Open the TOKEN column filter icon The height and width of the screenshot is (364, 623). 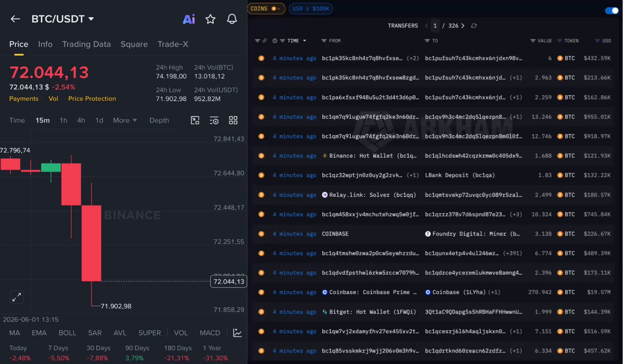click(x=560, y=41)
